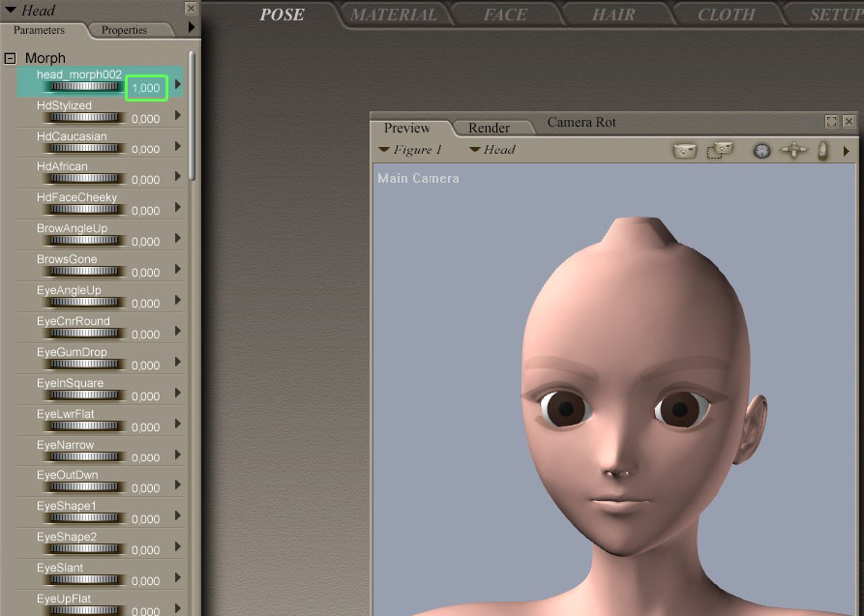Open the BrowsGone dial options arrow
The image size is (864, 616).
tap(177, 268)
